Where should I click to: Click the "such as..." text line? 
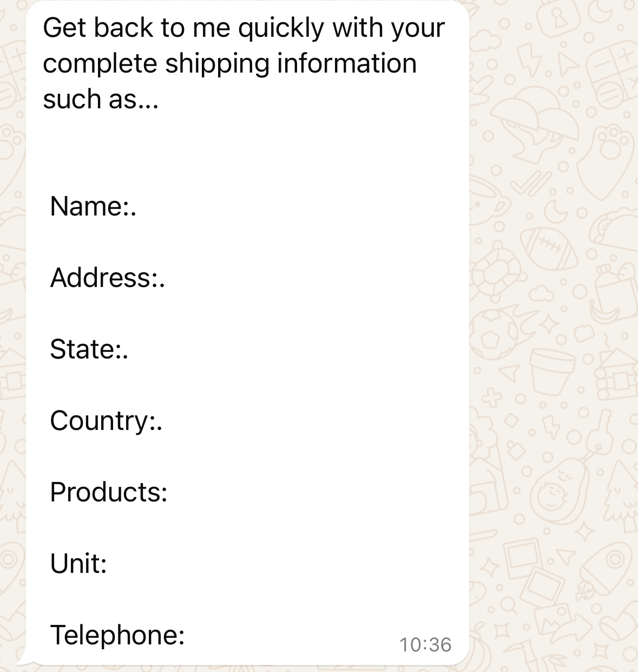pyautogui.click(x=101, y=100)
